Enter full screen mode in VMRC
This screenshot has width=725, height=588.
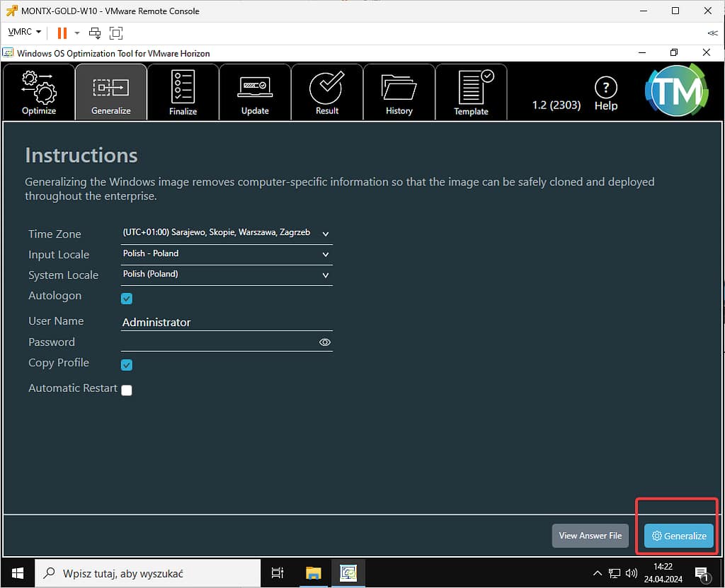tap(116, 33)
